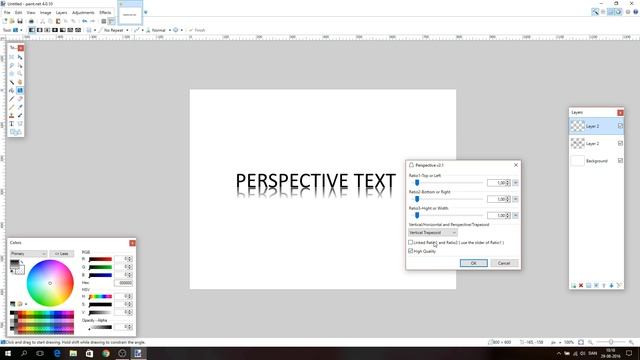Click Cancel in Perspective dialog

click(504, 263)
